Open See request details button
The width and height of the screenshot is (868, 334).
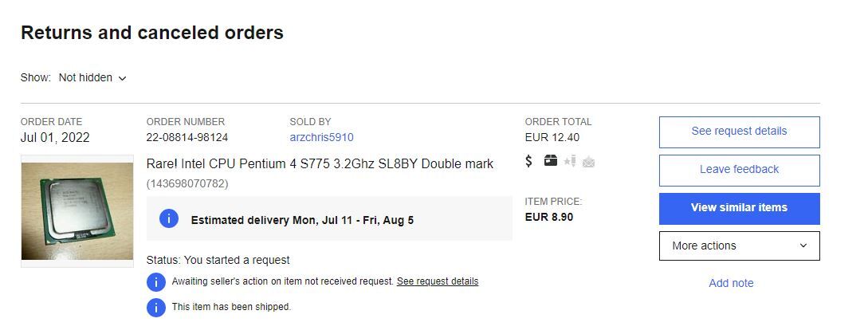click(739, 132)
